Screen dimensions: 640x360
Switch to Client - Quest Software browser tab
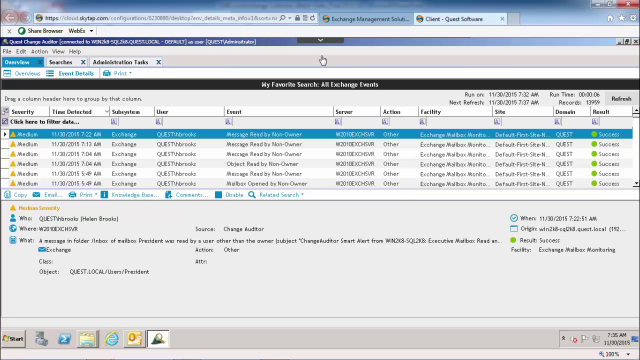coord(460,19)
